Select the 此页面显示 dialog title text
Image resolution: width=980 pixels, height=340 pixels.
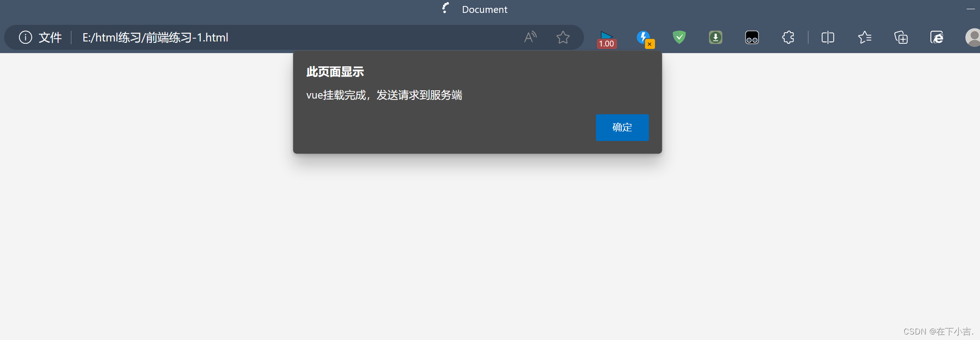coord(335,72)
